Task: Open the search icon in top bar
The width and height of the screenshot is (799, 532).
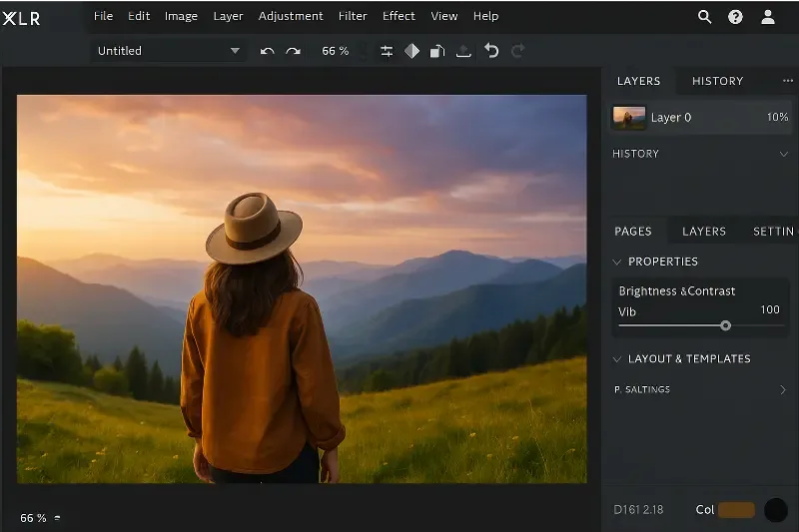Action: tap(704, 17)
